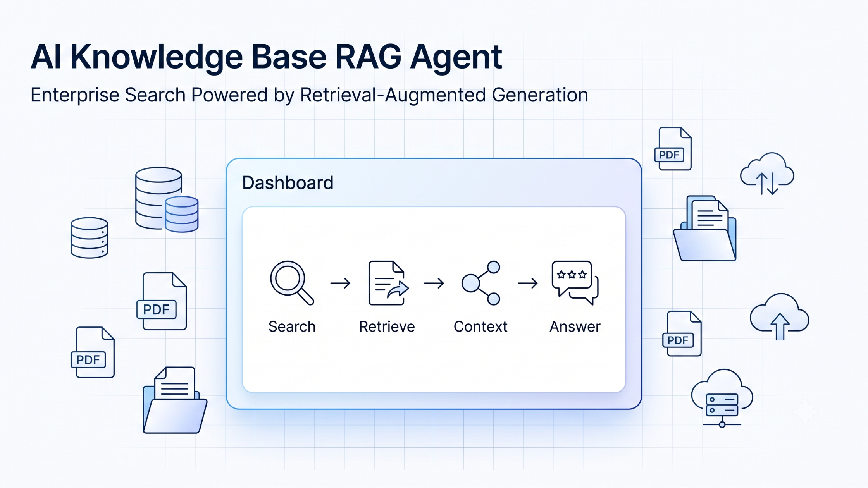Click the Context label
868x488 pixels.
coord(480,326)
